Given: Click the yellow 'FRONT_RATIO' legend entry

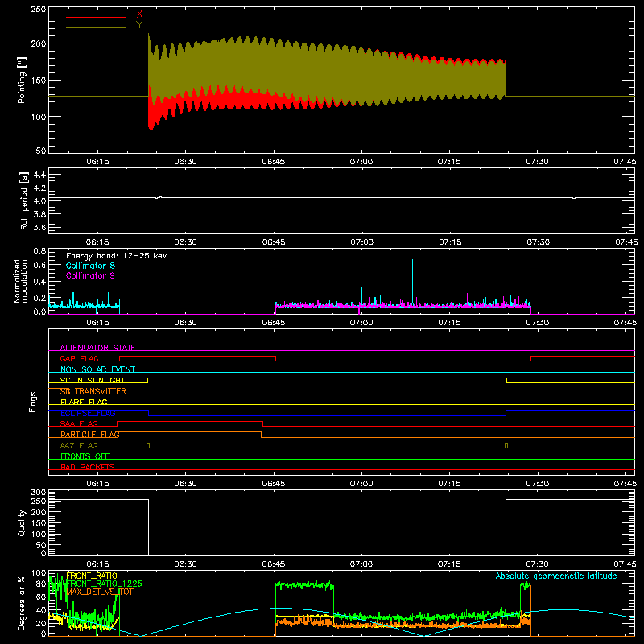Looking at the screenshot, I should coord(92,576).
